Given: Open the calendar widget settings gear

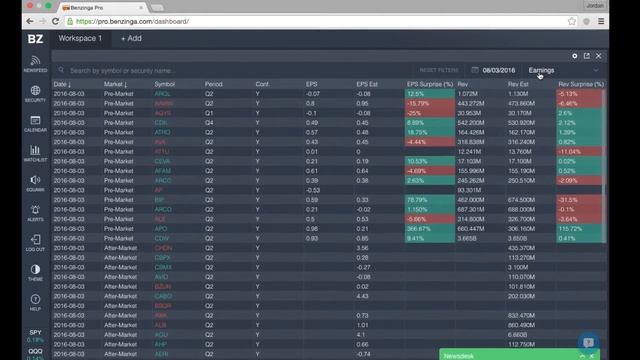Looking at the screenshot, I should [575, 56].
